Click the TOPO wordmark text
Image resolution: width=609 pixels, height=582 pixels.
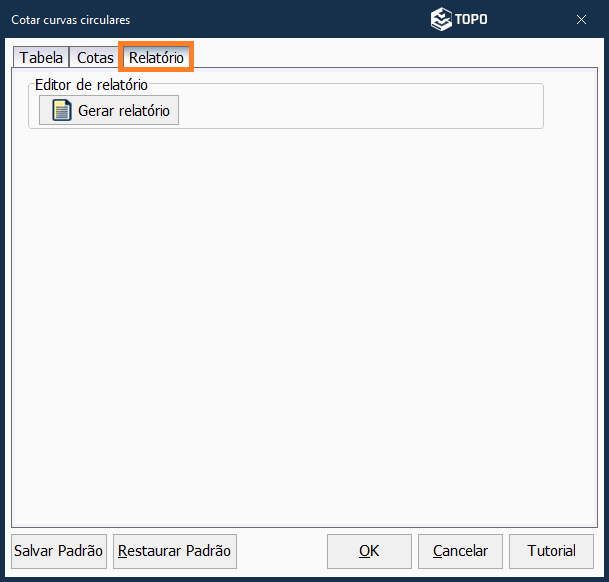(x=472, y=19)
